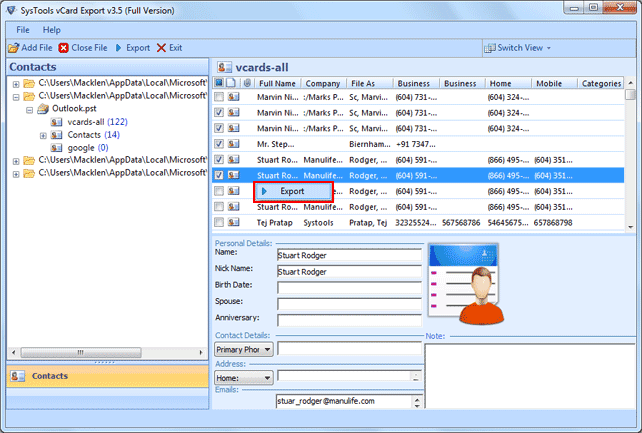This screenshot has height=433, width=642.
Task: Toggle the select-all checkbox in table header
Action: (219, 83)
